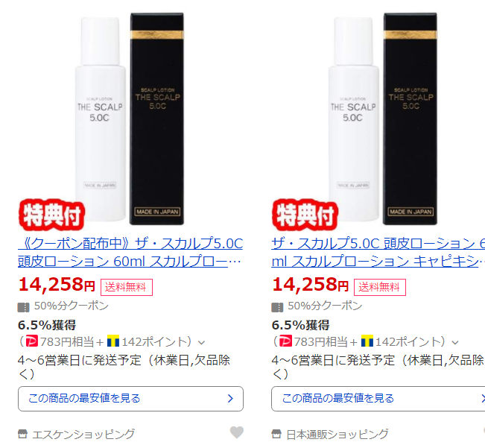
Task: Click left この商品の最安値を見る button
Action: (130, 399)
